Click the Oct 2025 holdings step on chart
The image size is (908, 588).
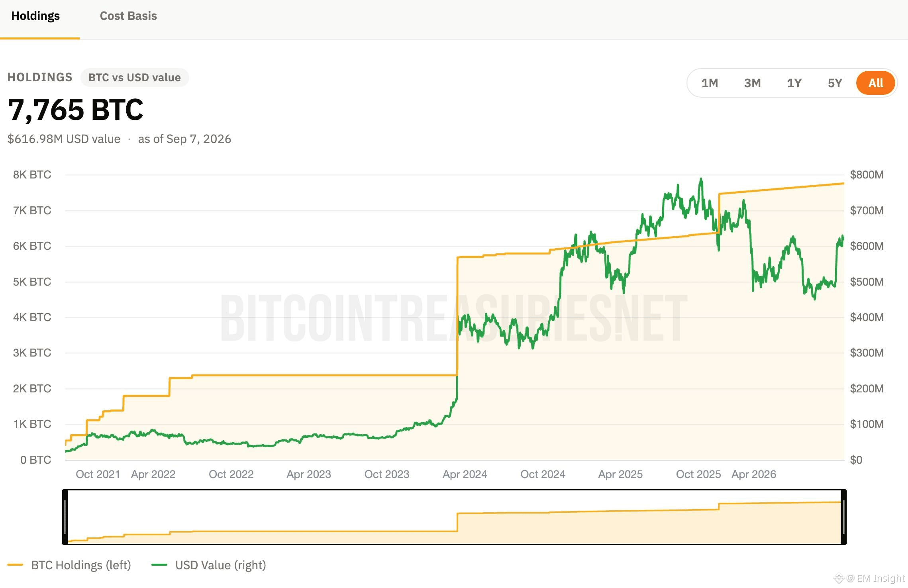click(x=719, y=213)
